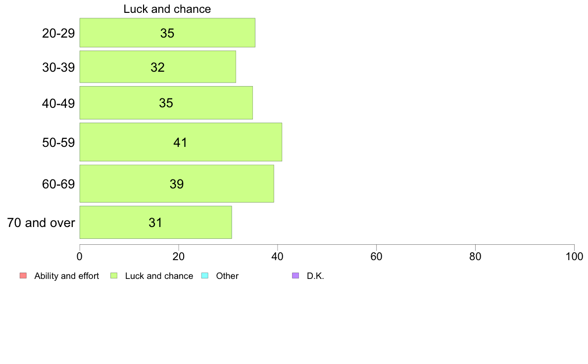This screenshot has height=364, width=588.
Task: Click the cyan Other legend swatch
Action: 205,275
